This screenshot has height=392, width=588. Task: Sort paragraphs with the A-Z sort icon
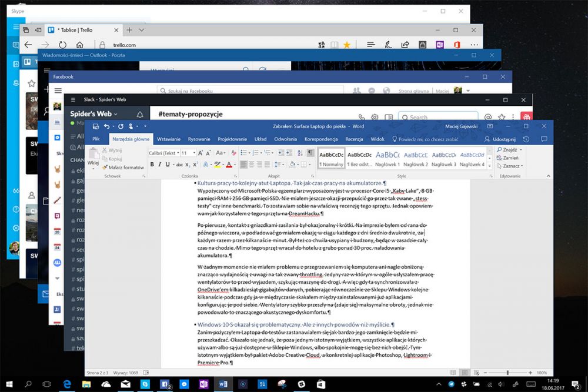[x=300, y=153]
